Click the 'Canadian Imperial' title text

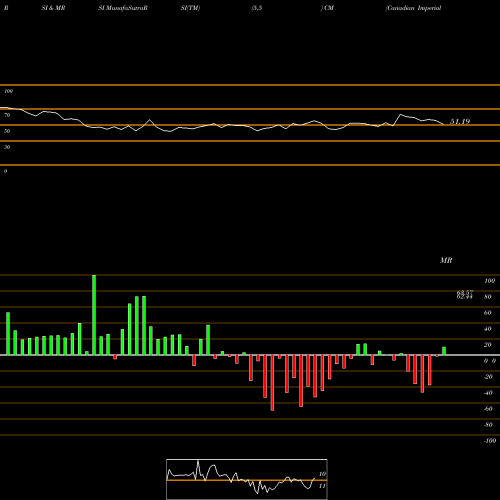[x=413, y=8]
